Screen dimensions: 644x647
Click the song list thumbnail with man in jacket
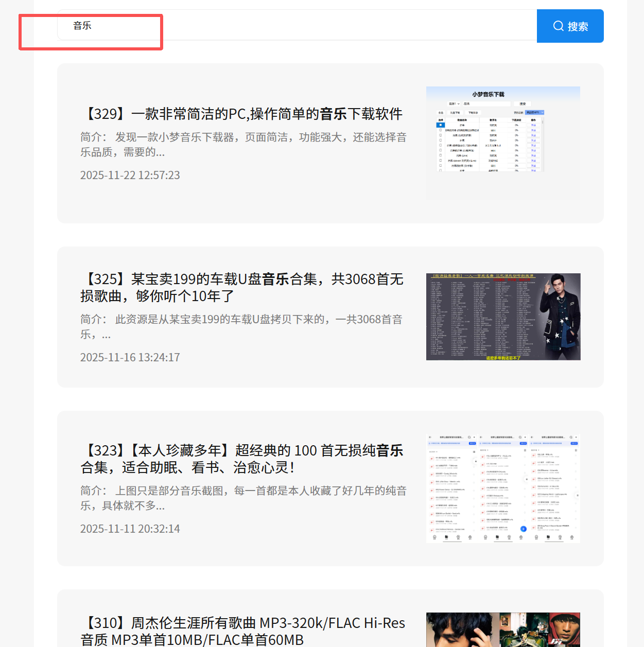tap(503, 317)
